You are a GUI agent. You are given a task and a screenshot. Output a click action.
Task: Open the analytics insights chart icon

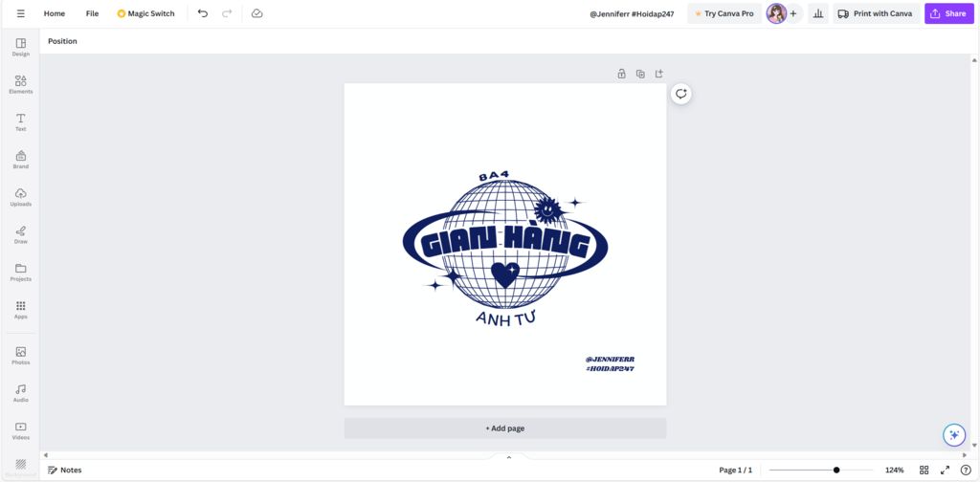point(818,13)
